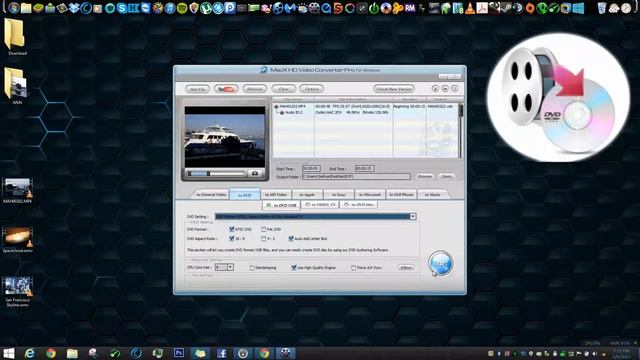Click the Add File button
The height and width of the screenshot is (360, 640).
198,89
